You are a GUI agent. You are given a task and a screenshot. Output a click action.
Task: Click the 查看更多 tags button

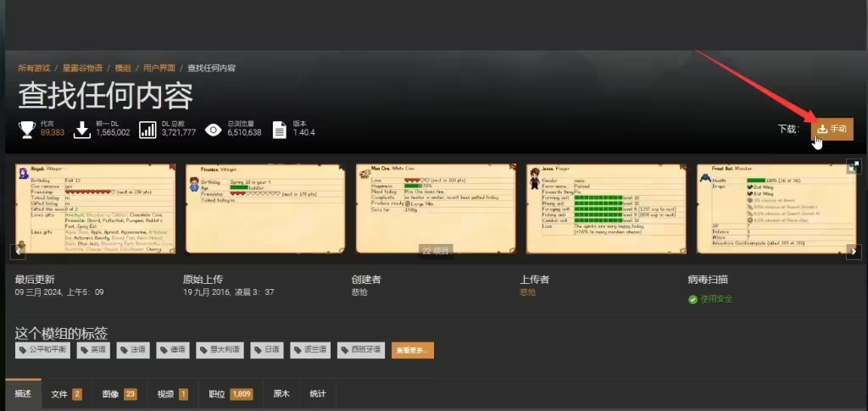[413, 350]
